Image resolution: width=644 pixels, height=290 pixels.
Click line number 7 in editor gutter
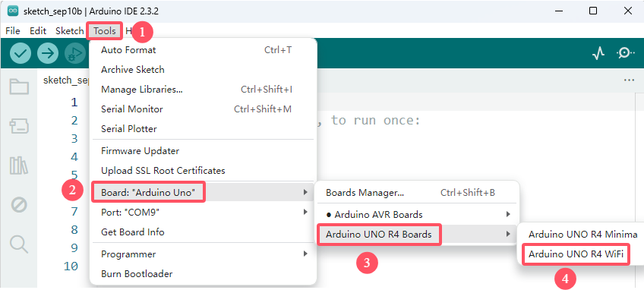coord(74,212)
